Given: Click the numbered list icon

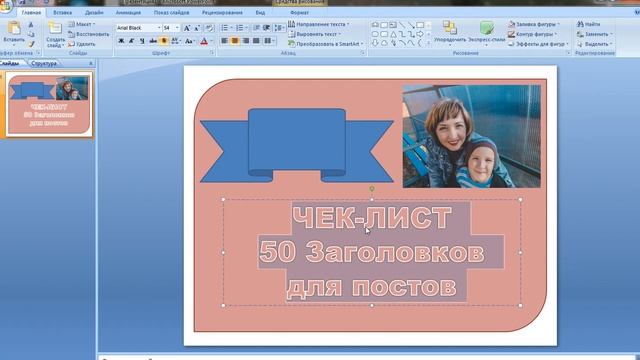Looking at the screenshot, I should tap(240, 28).
